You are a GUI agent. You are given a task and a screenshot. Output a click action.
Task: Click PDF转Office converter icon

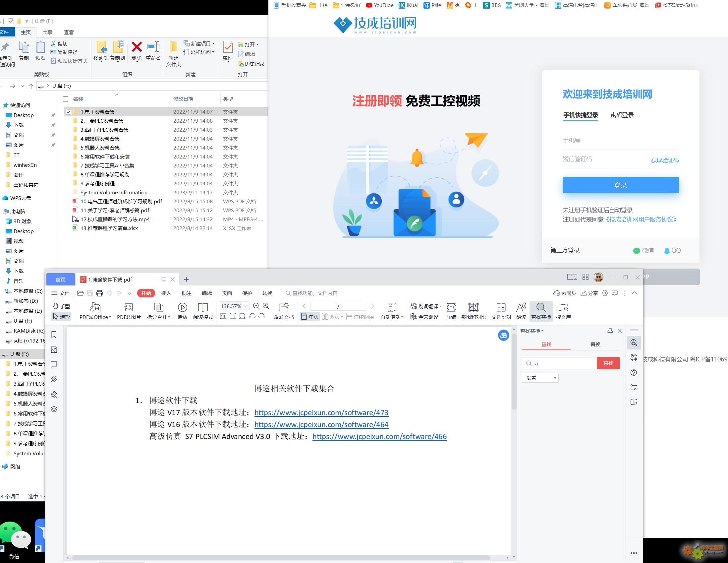(x=95, y=307)
